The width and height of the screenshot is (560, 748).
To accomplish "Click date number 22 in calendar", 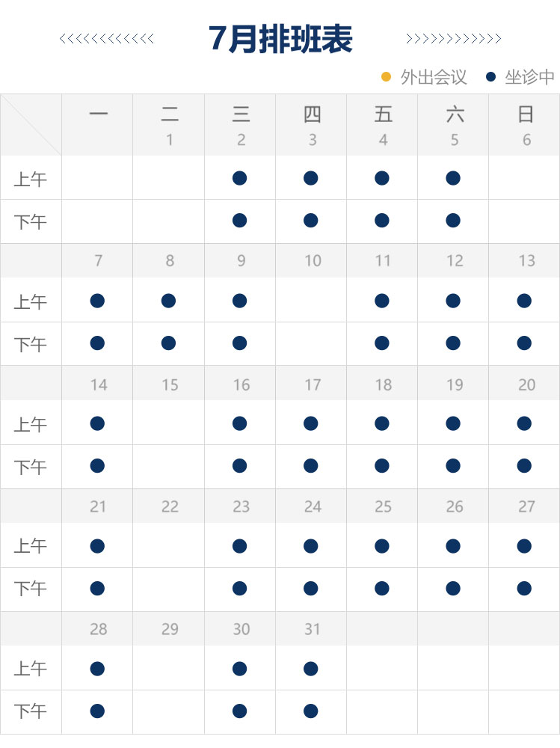I will click(170, 506).
